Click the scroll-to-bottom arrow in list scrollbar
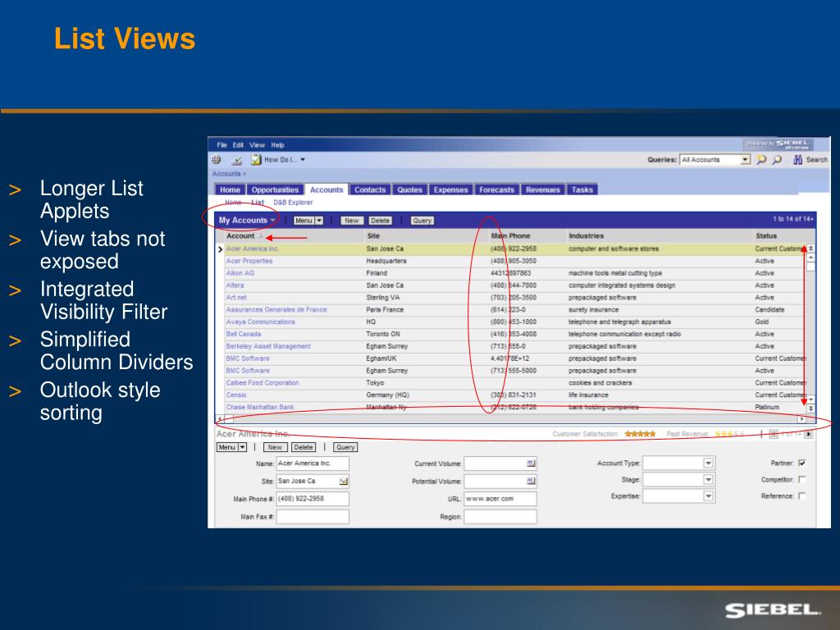 (x=810, y=409)
